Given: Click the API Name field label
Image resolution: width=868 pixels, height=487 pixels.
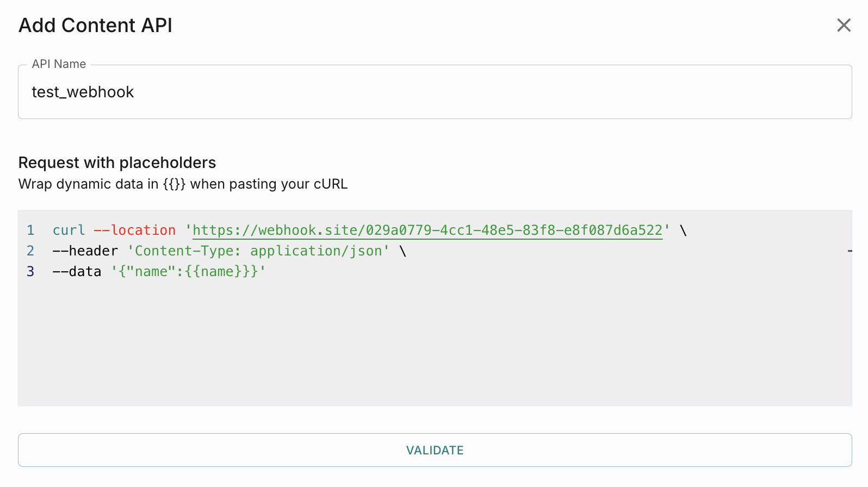Looking at the screenshot, I should (x=59, y=64).
